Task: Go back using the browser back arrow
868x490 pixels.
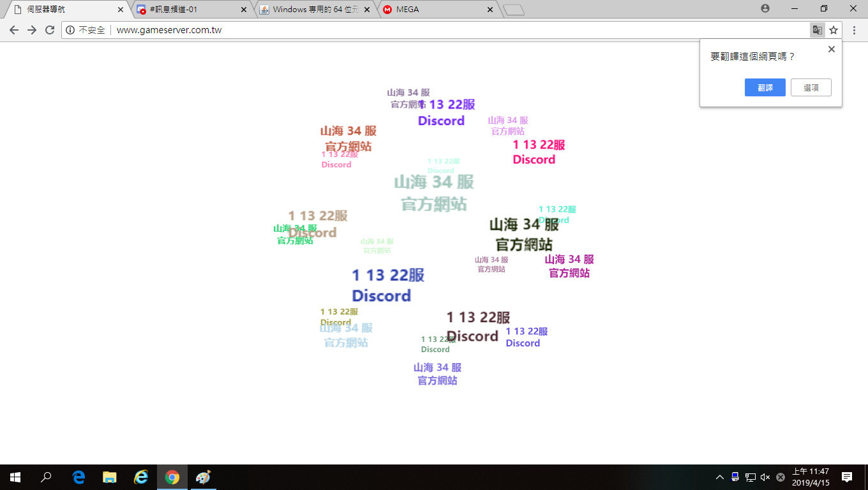Action: click(x=14, y=30)
